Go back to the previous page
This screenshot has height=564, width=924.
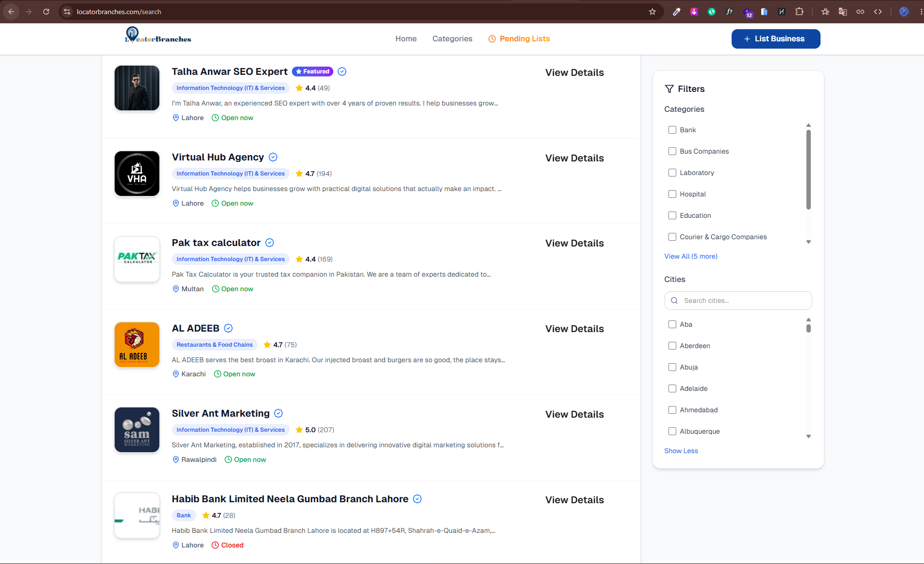coord(11,12)
